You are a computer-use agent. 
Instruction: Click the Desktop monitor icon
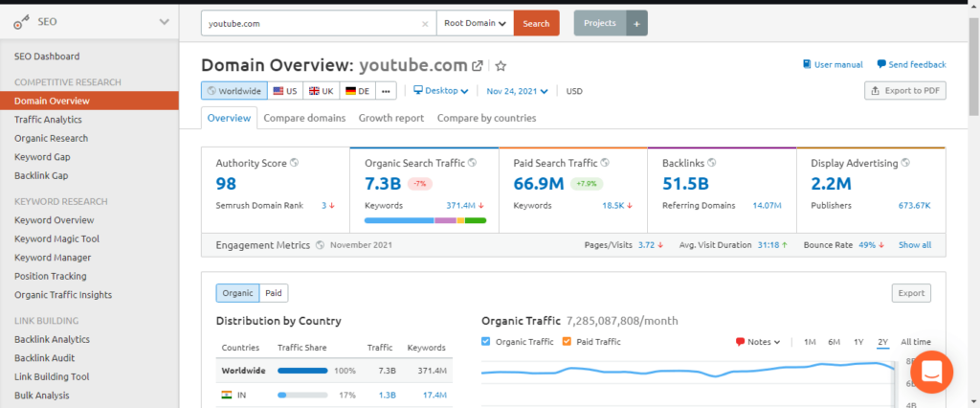coord(419,91)
